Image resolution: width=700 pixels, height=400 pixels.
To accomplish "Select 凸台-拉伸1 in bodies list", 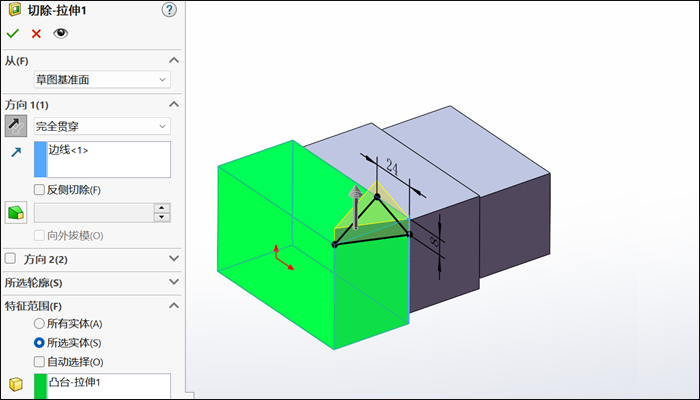I will coord(75,382).
